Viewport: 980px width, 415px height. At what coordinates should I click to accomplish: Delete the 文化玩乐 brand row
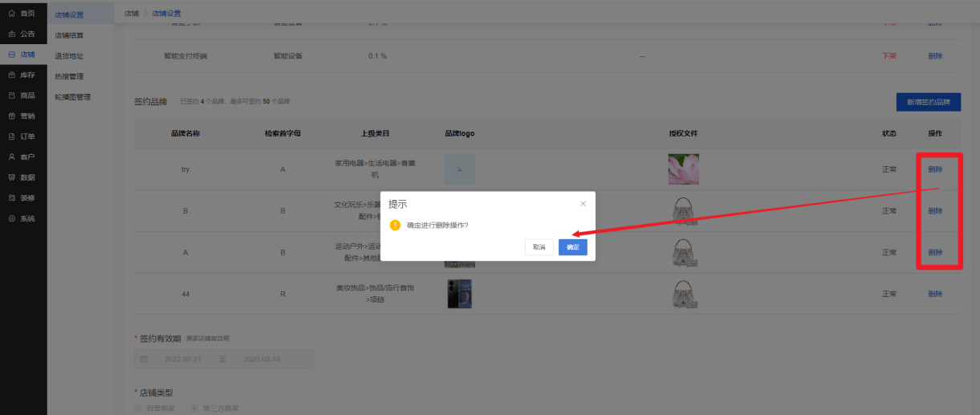point(935,211)
